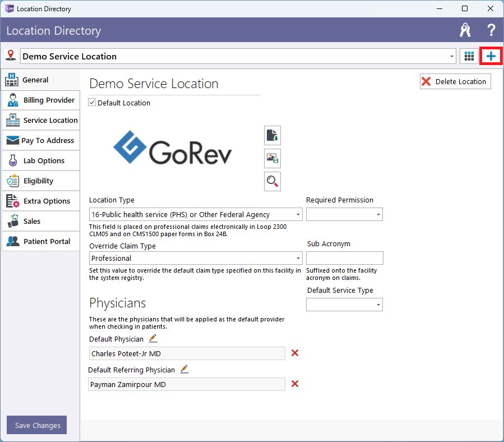
Task: Open the Lab Options tab
Action: coord(40,160)
